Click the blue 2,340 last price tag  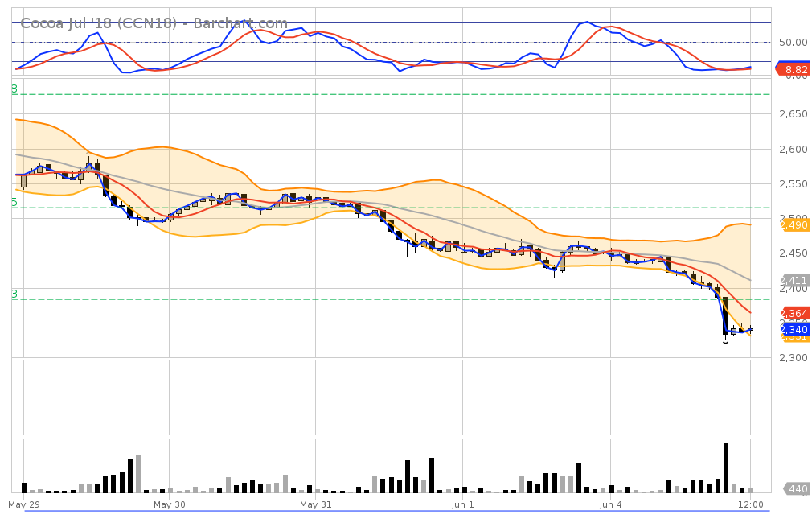(x=794, y=329)
